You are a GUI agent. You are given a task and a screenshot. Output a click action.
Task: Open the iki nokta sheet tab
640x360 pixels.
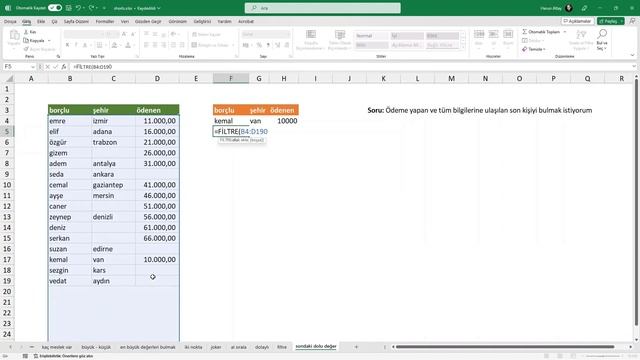193,347
